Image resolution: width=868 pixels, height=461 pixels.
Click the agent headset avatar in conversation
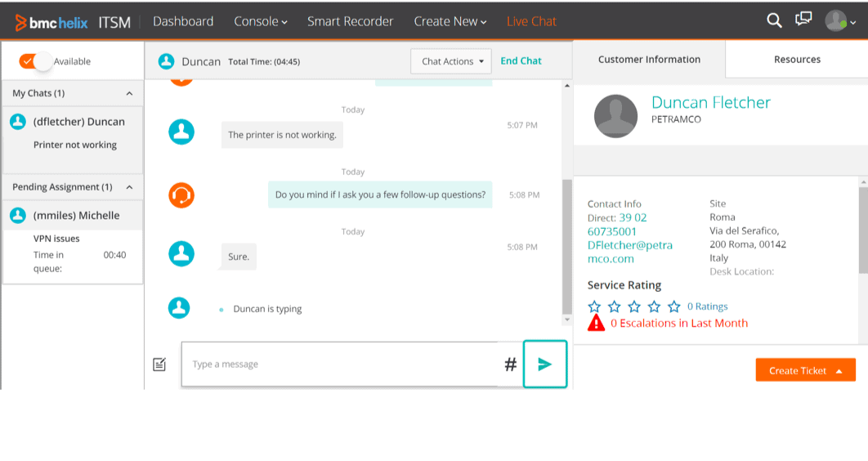click(x=181, y=195)
